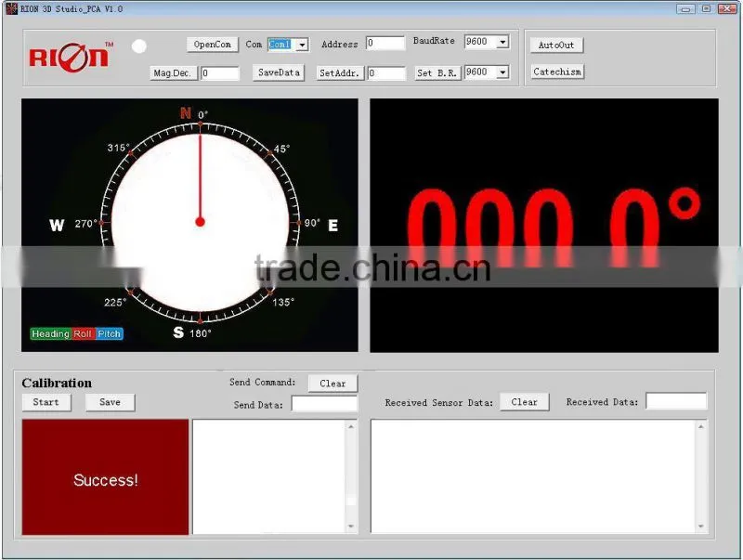Clear the Send Command log
743x560 pixels.
point(332,384)
